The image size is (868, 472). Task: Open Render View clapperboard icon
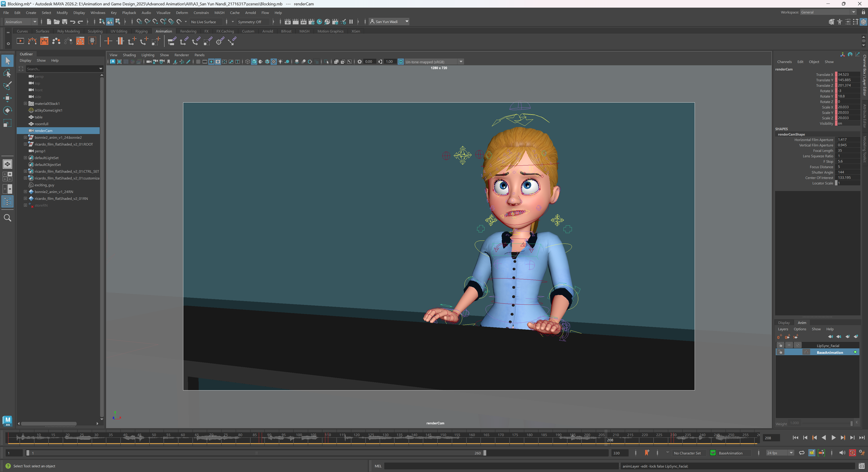point(288,22)
